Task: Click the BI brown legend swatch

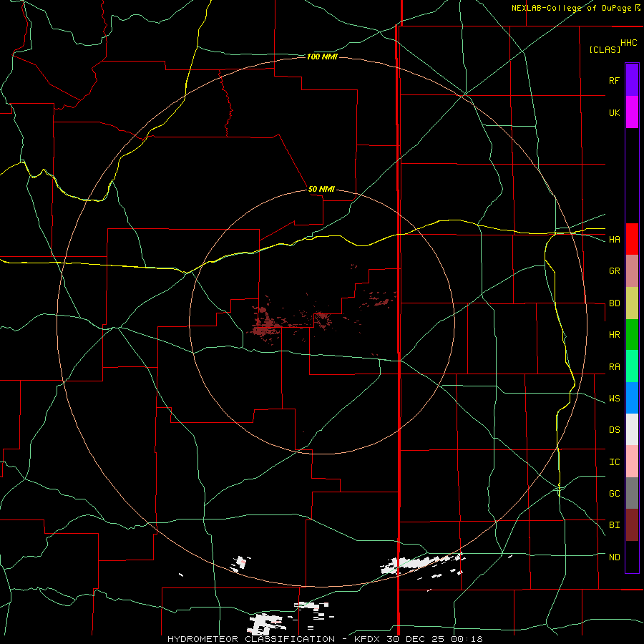Action: tap(632, 525)
